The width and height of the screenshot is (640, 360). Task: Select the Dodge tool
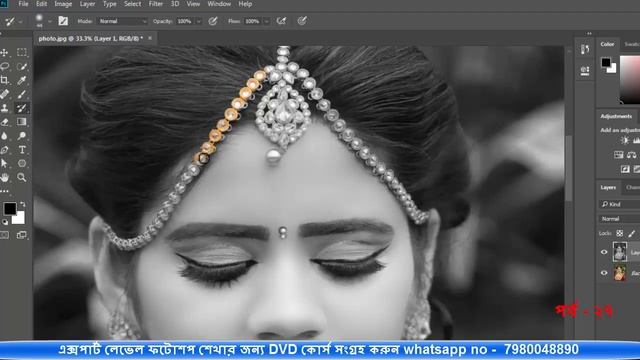pos(22,136)
